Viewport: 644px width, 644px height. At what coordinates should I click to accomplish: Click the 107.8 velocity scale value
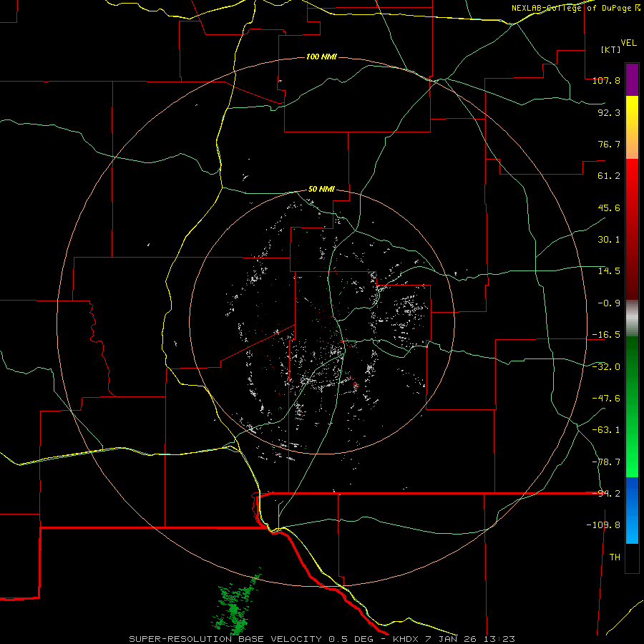[x=606, y=80]
